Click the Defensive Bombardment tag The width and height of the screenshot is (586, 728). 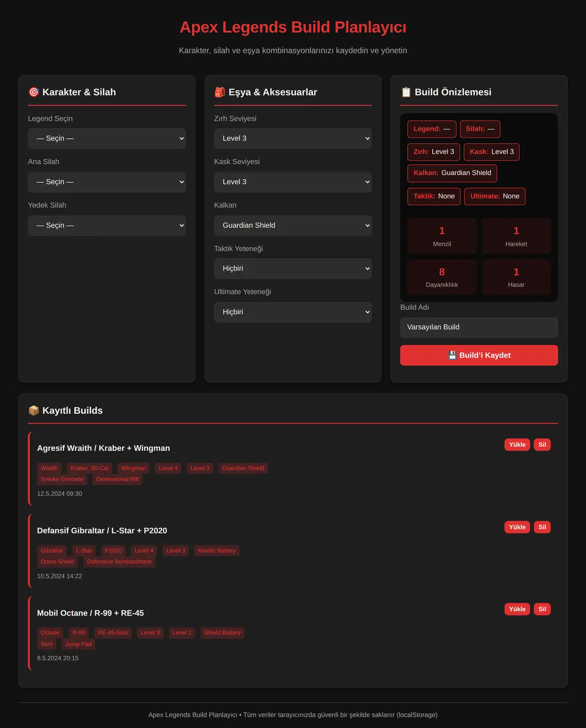click(x=119, y=562)
